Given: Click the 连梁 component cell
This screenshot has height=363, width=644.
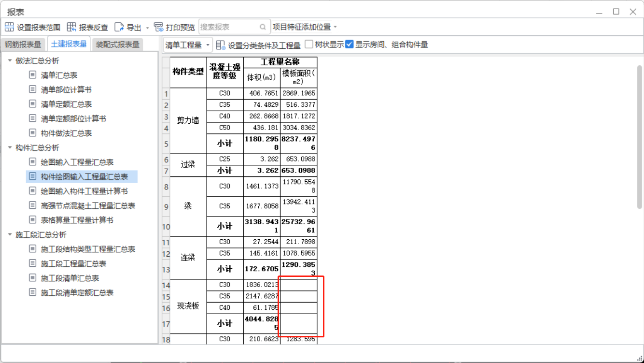Looking at the screenshot, I should coord(188,258).
